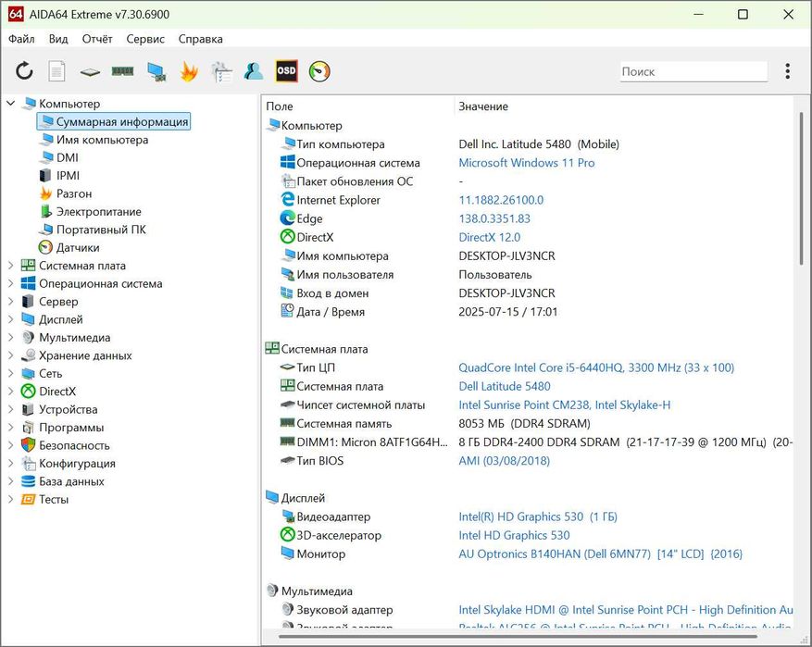Expand the Операционная система tree node
The width and height of the screenshot is (812, 647).
pyautogui.click(x=10, y=283)
